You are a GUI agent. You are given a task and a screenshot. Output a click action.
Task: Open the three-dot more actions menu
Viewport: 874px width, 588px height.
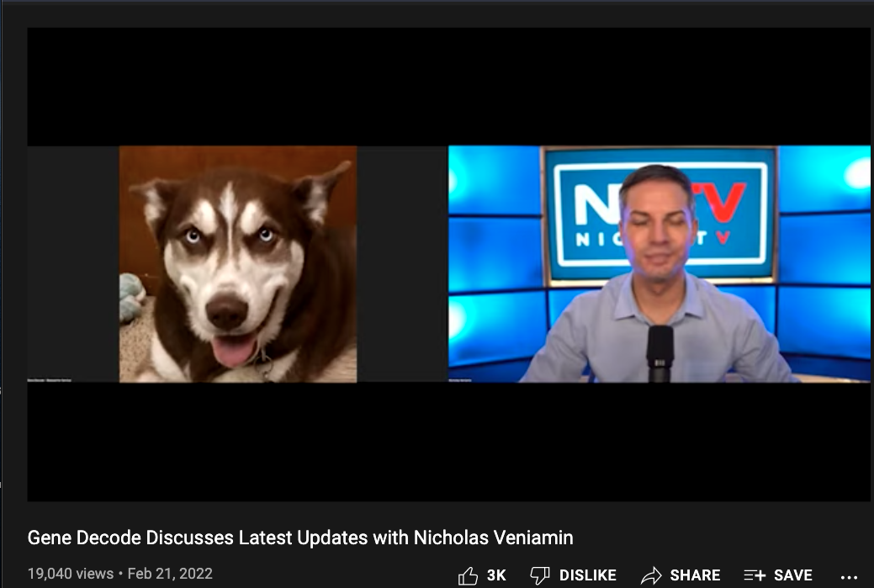[849, 576]
